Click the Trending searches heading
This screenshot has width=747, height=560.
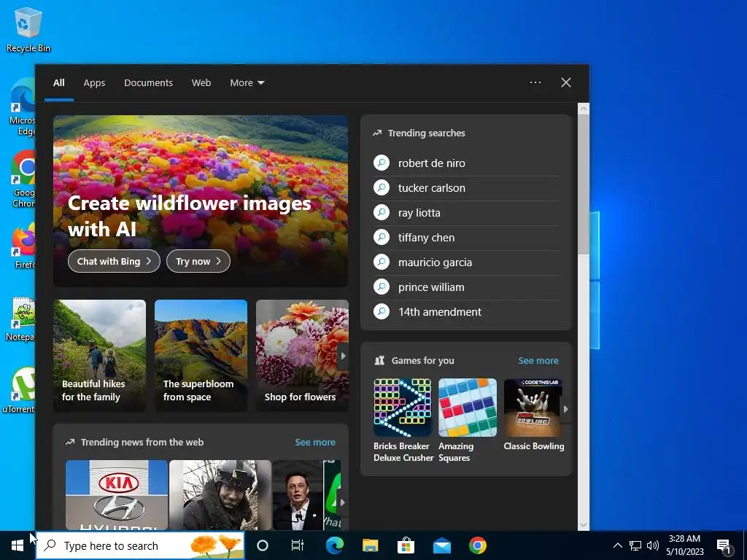426,133
